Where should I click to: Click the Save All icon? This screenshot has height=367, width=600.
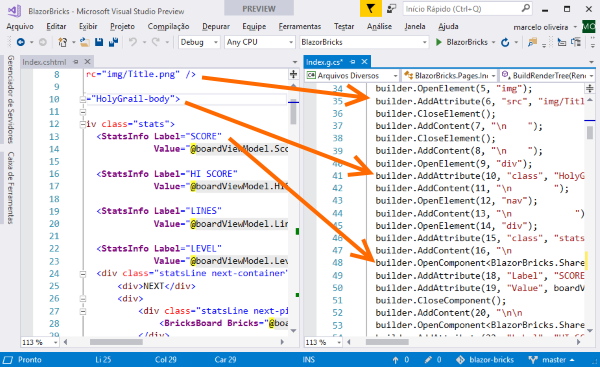point(113,42)
